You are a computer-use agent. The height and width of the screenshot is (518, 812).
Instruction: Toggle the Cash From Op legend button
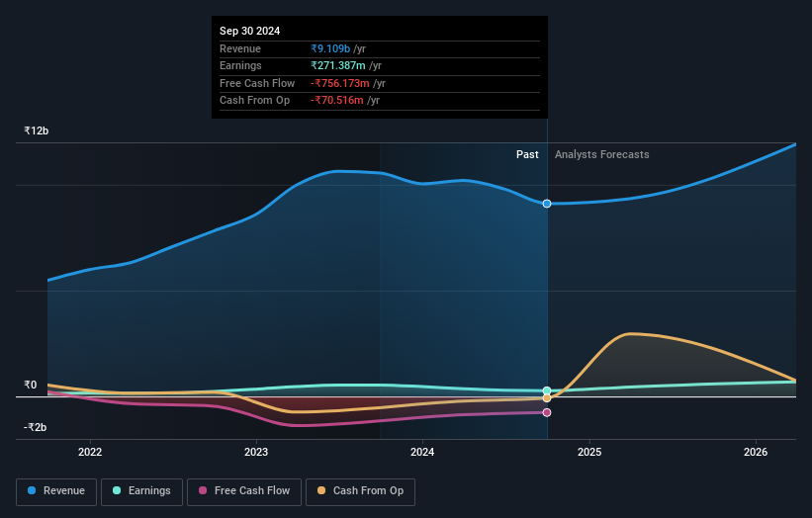360,491
